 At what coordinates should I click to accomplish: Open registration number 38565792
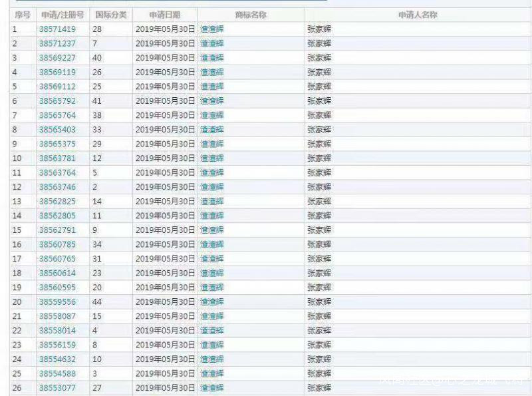(57, 101)
